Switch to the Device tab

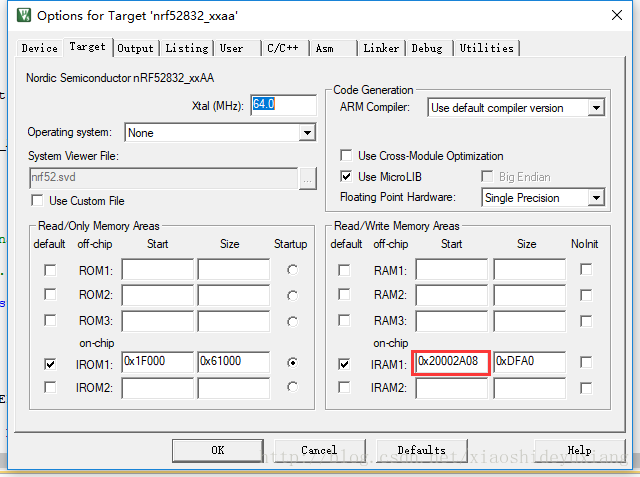(40, 48)
